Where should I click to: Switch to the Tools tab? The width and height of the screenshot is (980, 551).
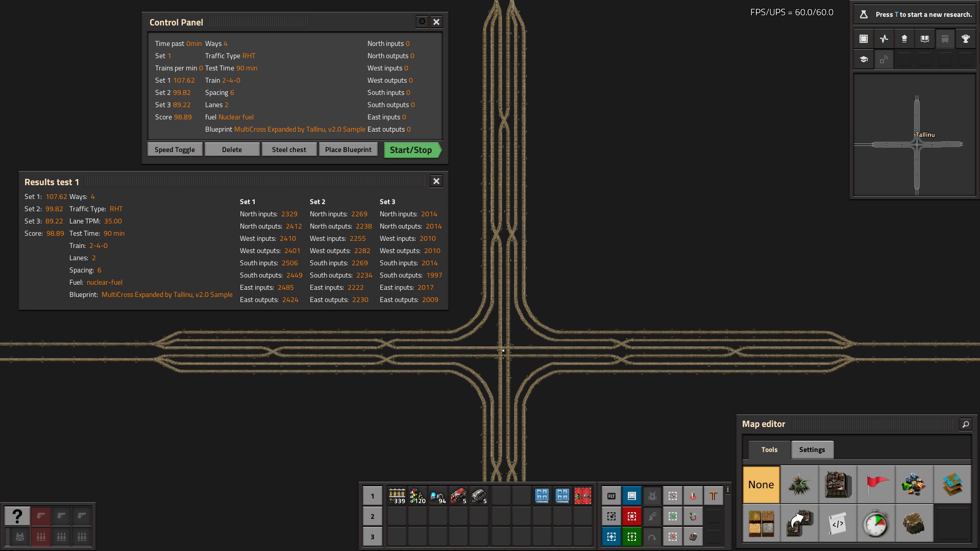point(769,449)
